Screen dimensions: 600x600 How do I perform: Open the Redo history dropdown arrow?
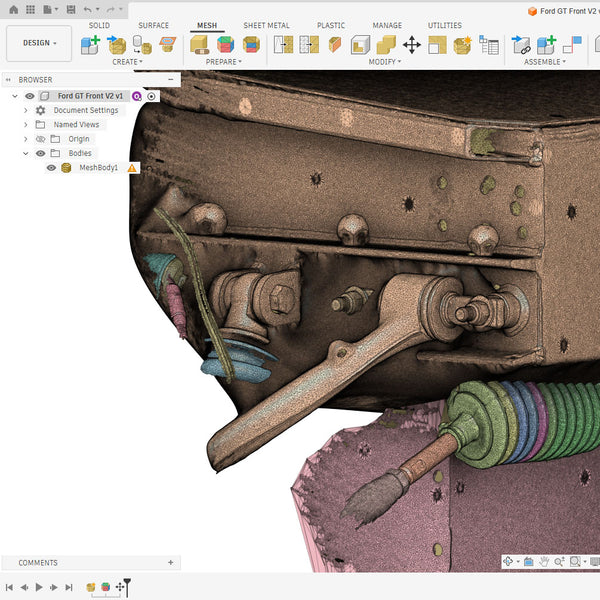pyautogui.click(x=121, y=10)
